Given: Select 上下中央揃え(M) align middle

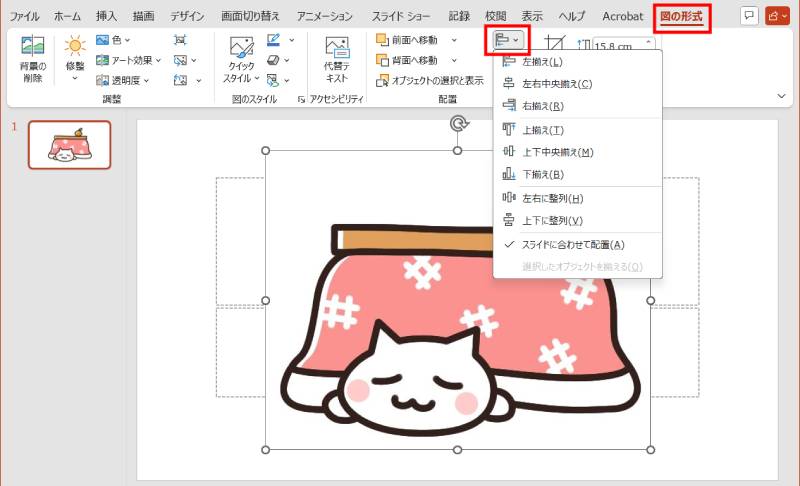Looking at the screenshot, I should tap(578, 152).
